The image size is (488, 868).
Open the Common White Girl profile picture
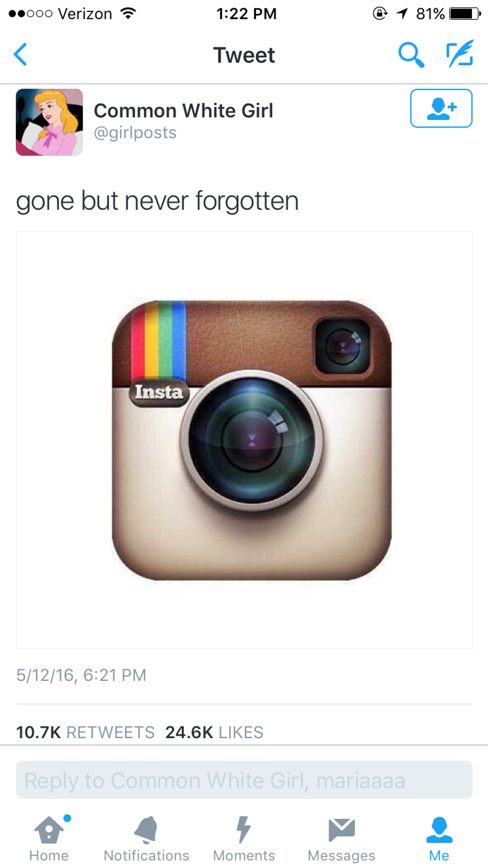tap(49, 122)
